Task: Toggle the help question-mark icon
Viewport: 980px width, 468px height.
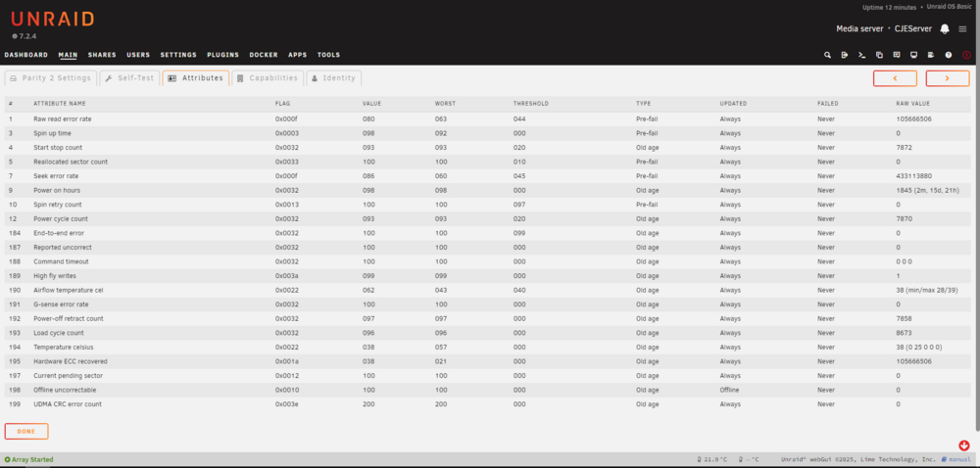Action: [x=948, y=55]
